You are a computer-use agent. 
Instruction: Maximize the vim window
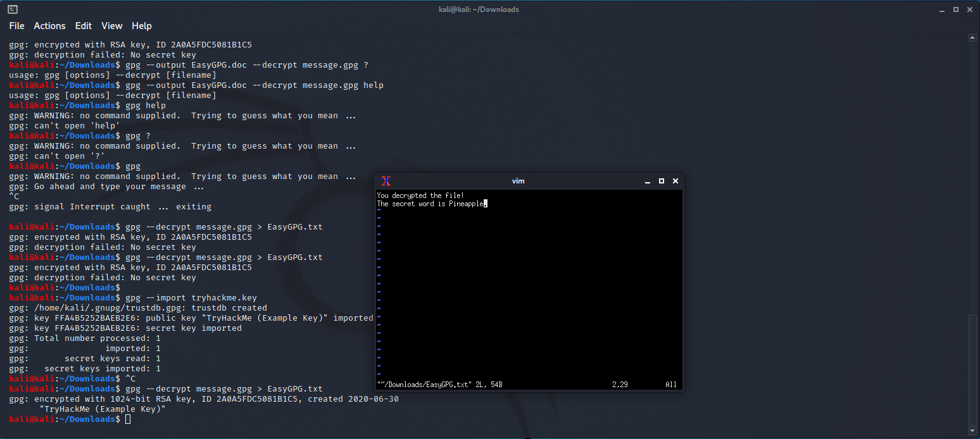click(662, 181)
